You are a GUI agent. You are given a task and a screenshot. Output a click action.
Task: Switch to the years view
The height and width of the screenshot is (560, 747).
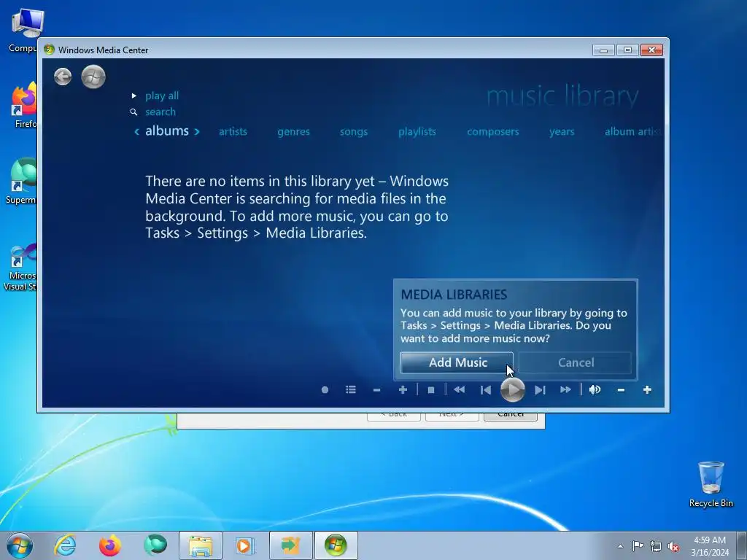[x=562, y=131]
